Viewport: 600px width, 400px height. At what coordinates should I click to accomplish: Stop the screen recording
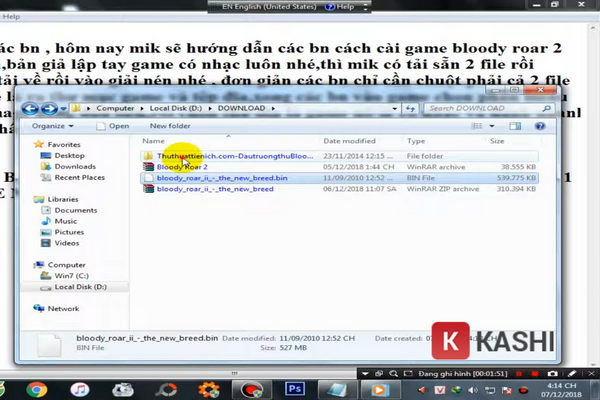[x=535, y=374]
